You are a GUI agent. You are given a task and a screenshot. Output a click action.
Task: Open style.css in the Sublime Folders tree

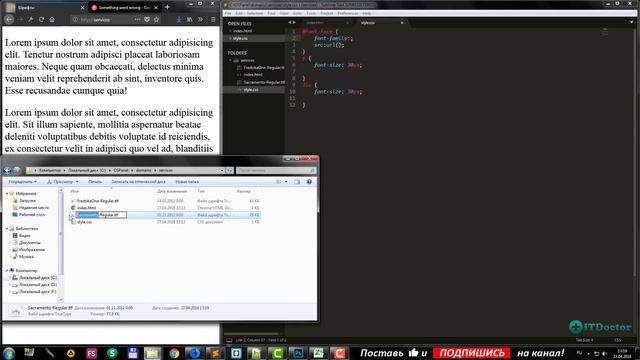click(x=251, y=89)
